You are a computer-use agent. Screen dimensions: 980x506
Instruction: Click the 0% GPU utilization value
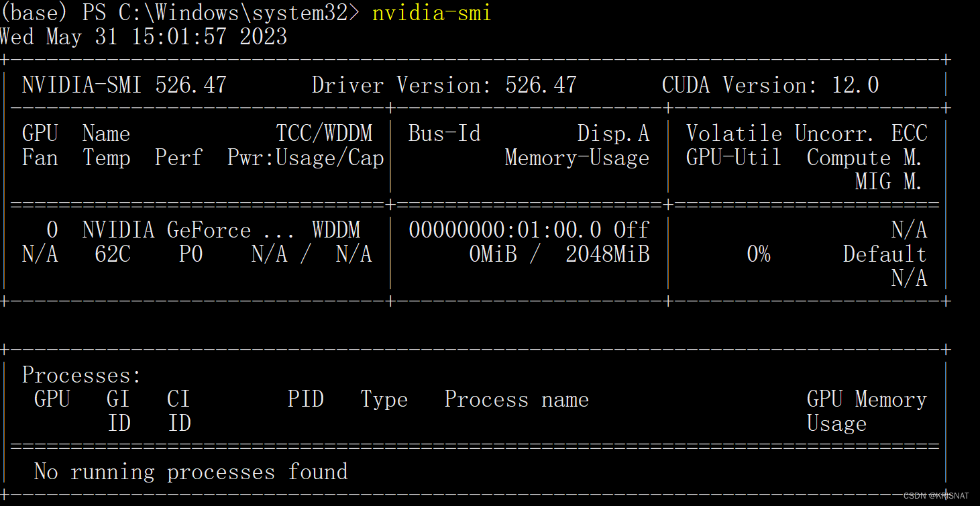[758, 254]
